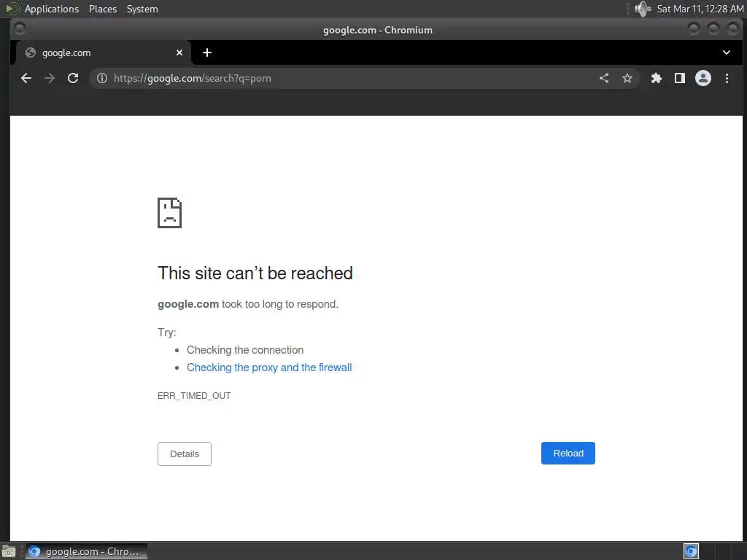Expand the tab search chevron
Viewport: 747px width, 560px height.
pyautogui.click(x=727, y=52)
